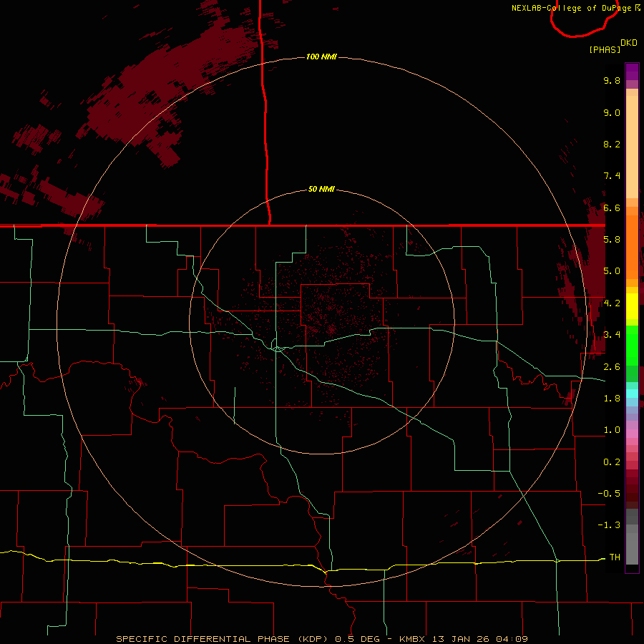
Task: Click the SPECIFIC DIFFERENTIAL PHASE (KDP) title
Action: coord(222,639)
